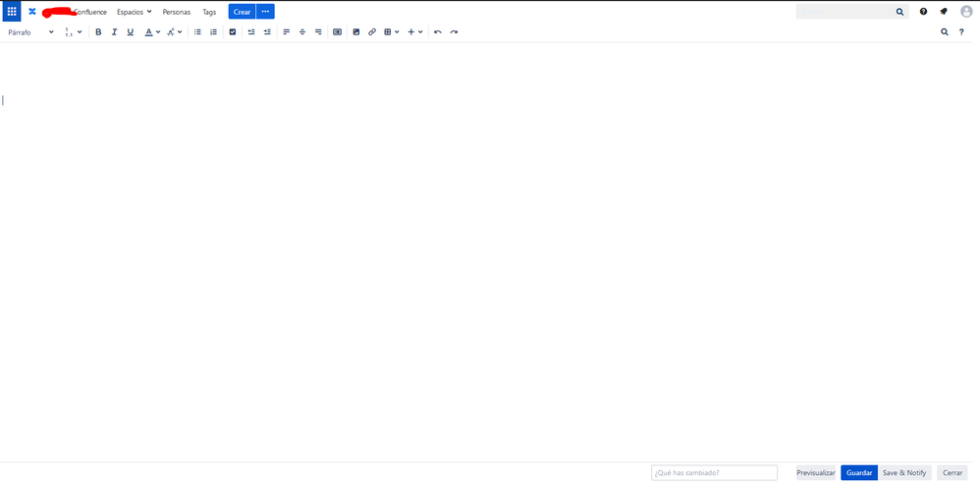
Task: Click the Guardar button
Action: click(x=859, y=472)
